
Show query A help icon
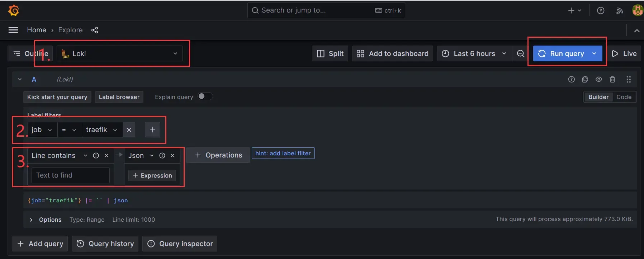572,79
